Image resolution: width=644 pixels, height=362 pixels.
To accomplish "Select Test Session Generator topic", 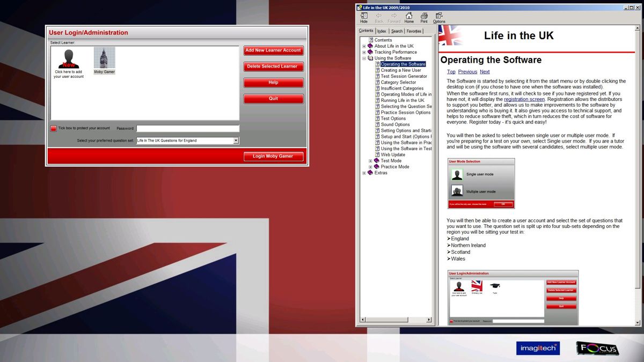I will (404, 76).
